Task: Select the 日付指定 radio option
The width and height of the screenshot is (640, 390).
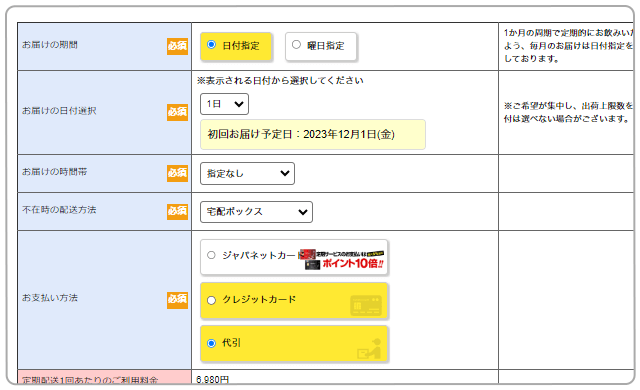Action: click(x=236, y=46)
